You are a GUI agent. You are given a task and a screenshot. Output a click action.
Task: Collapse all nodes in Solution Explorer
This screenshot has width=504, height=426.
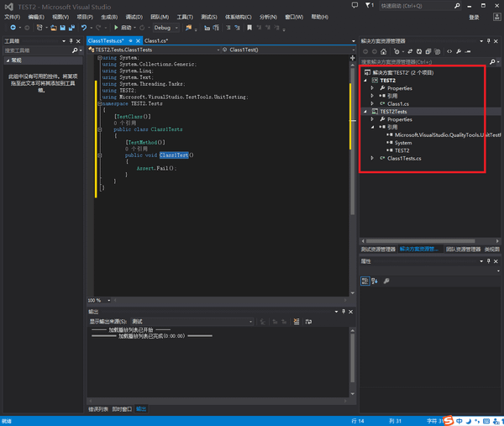[x=428, y=51]
